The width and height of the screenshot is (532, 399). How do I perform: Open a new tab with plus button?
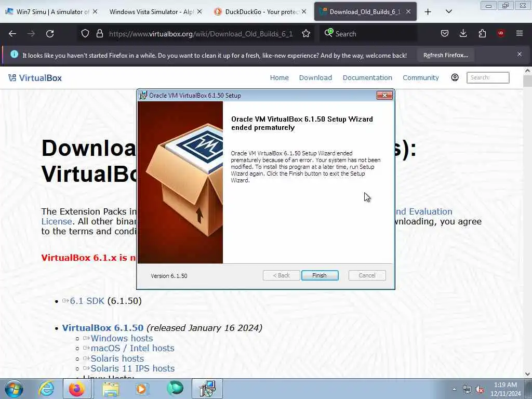pyautogui.click(x=428, y=12)
